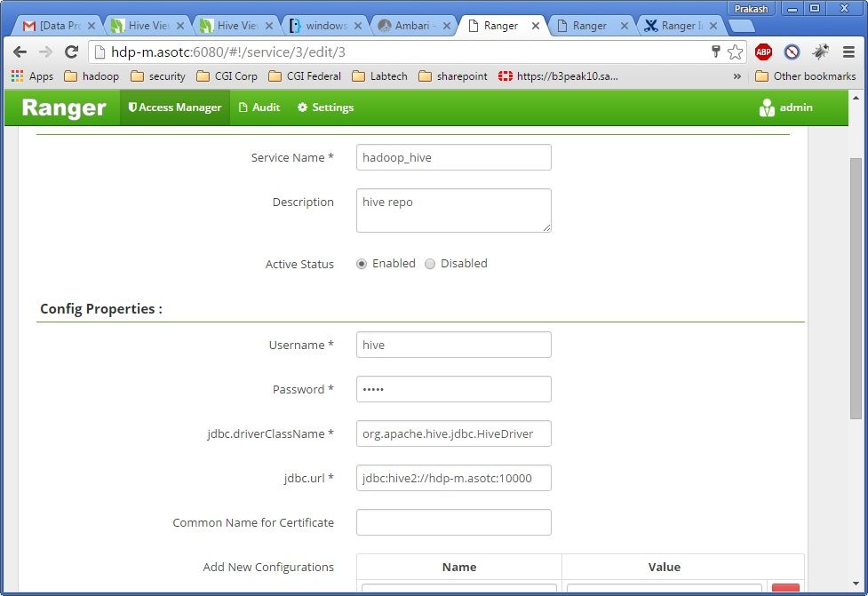Viewport: 868px width, 596px height.
Task: Switch to the inactive Ranger tab
Action: coord(591,26)
